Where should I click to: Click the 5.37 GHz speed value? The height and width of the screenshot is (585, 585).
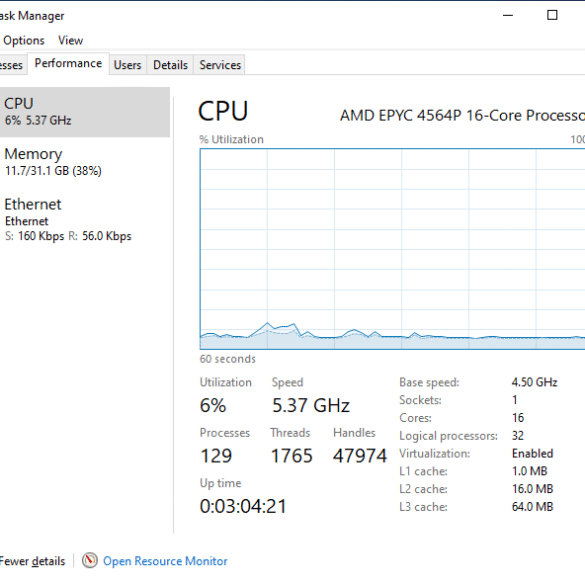coord(310,405)
